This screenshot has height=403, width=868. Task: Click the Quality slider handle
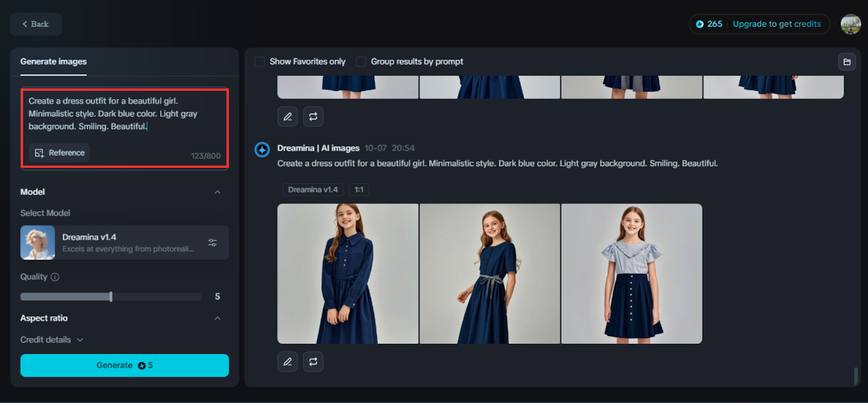click(x=111, y=297)
